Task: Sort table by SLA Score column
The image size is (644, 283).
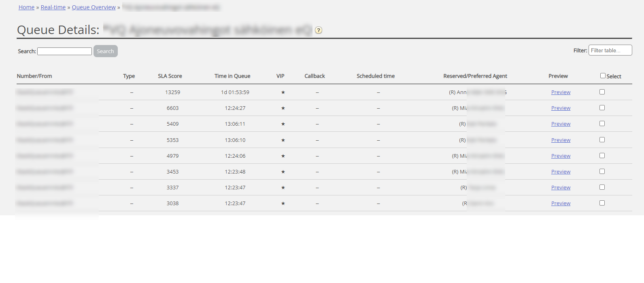Action: pyautogui.click(x=170, y=76)
